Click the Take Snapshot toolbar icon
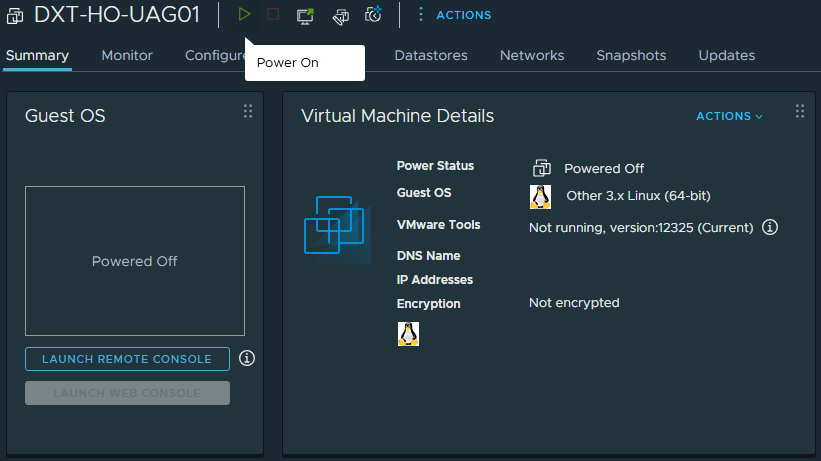Image resolution: width=821 pixels, height=461 pixels. pos(373,15)
